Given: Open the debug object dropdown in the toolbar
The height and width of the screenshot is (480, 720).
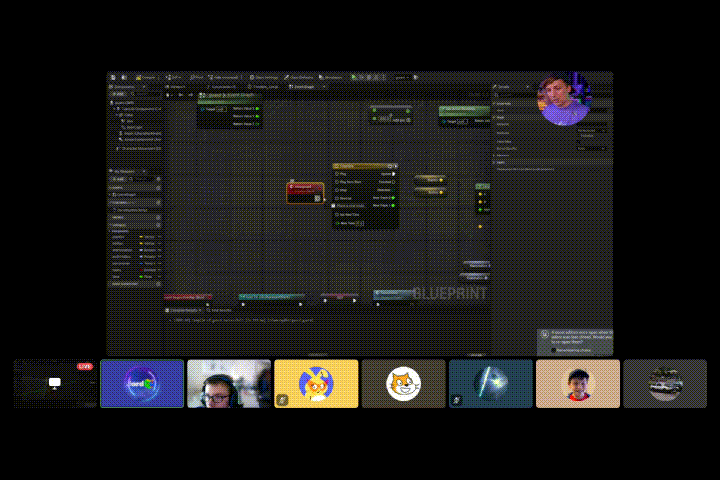Looking at the screenshot, I should pyautogui.click(x=400, y=77).
